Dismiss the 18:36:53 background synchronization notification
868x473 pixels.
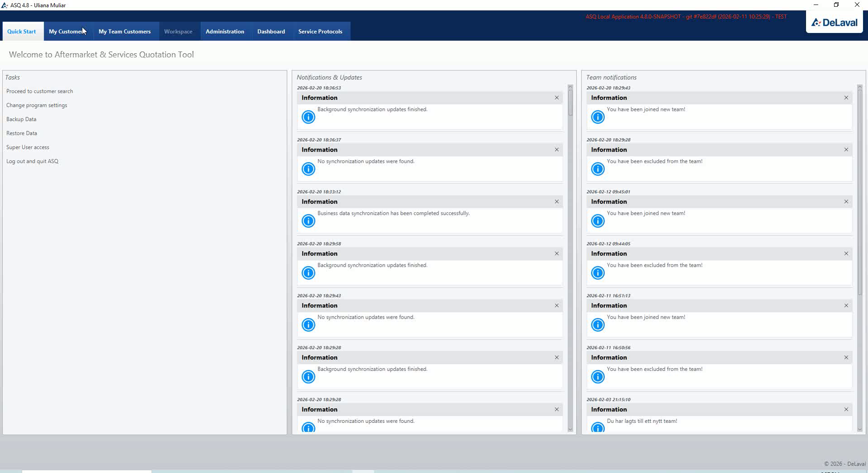tap(557, 98)
